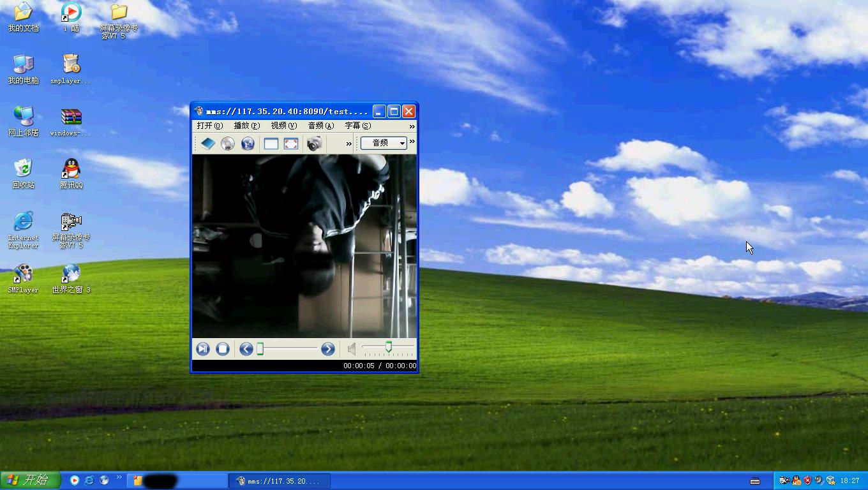Click the mms://117.35.20 taskbar button

[x=279, y=481]
